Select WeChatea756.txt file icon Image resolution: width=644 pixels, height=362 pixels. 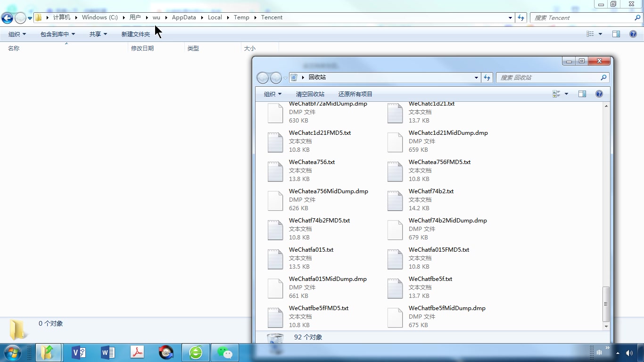[x=275, y=172]
